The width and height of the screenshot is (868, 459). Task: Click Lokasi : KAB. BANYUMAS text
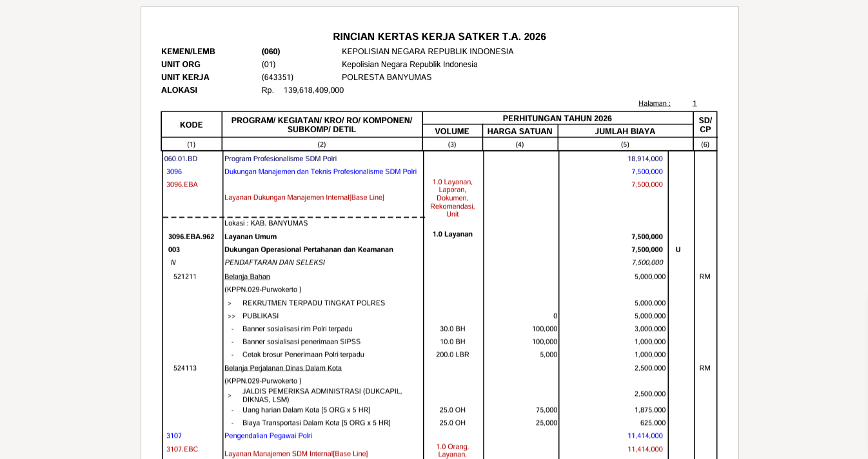(266, 223)
